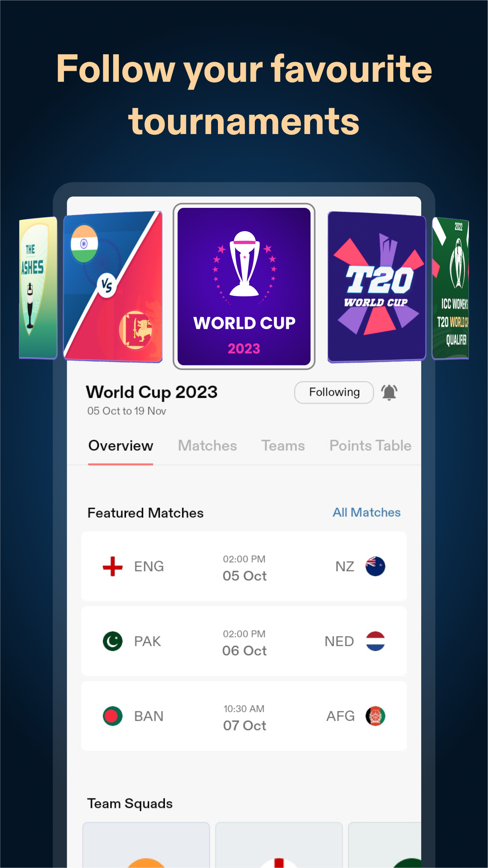Click the New Zealand flag icon
This screenshot has height=868, width=488.
(x=375, y=566)
